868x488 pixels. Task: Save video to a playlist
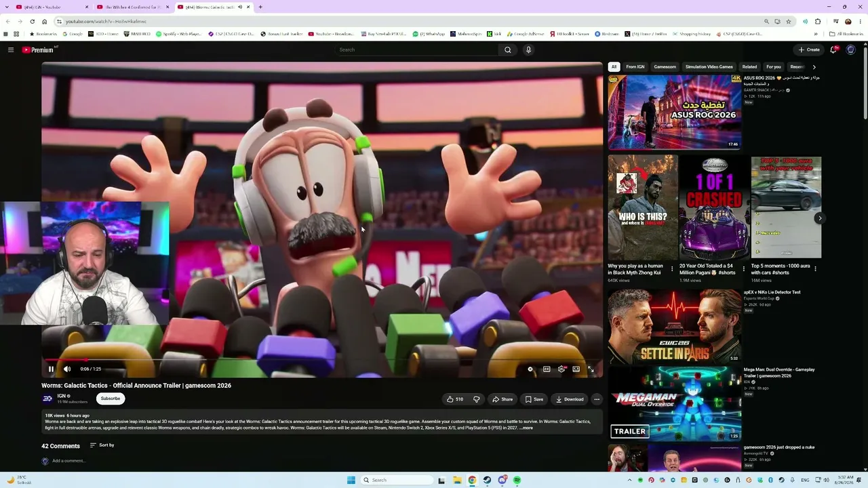coord(534,399)
